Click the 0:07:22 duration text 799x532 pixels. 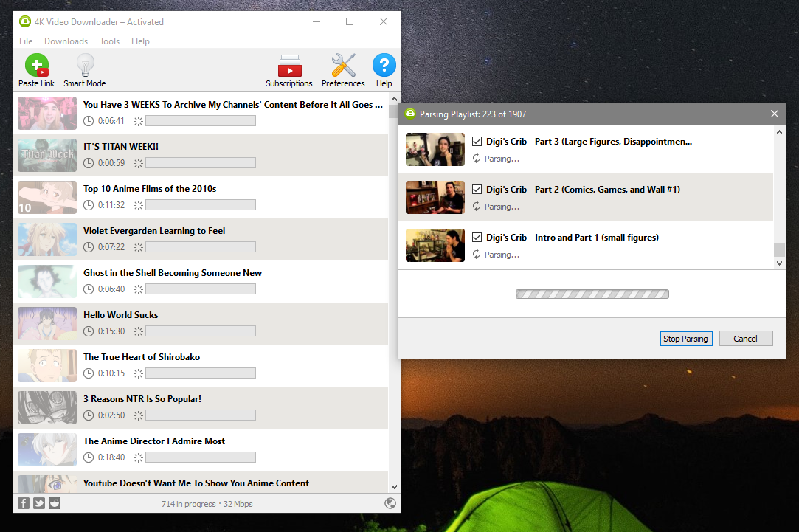(111, 247)
